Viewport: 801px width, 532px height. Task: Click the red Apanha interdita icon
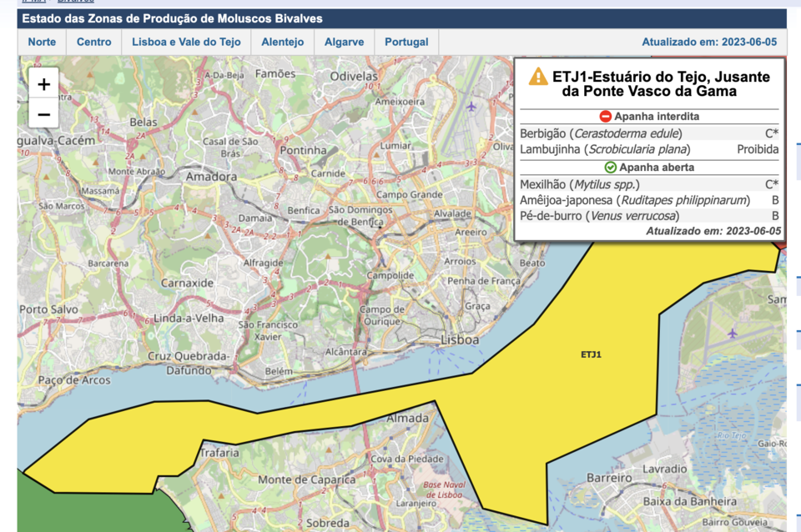pos(606,117)
